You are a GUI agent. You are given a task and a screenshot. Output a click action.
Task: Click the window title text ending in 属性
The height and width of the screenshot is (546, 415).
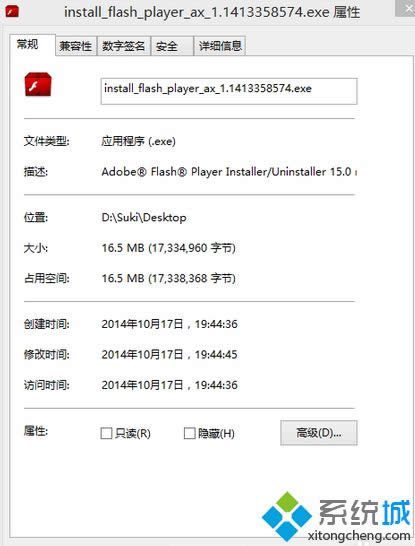pyautogui.click(x=212, y=13)
